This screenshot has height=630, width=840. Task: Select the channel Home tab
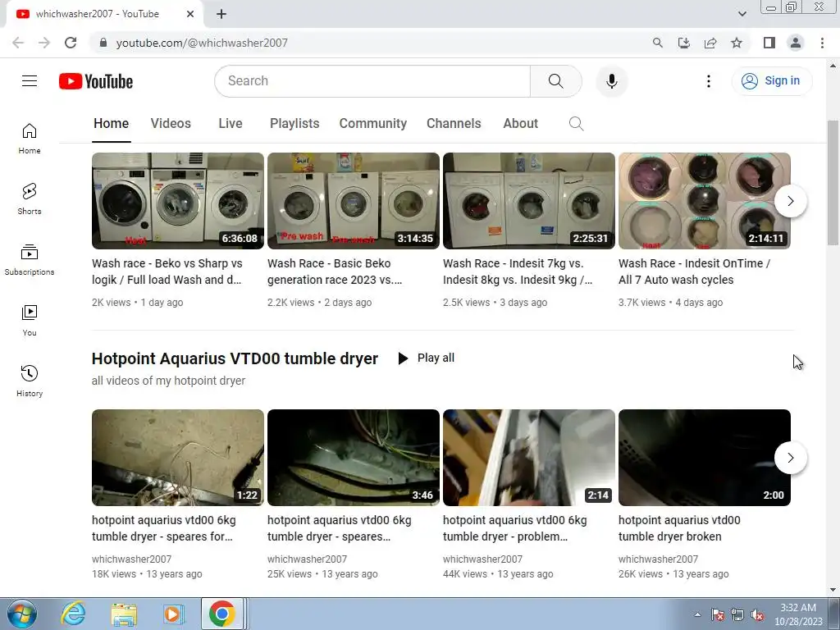111,124
